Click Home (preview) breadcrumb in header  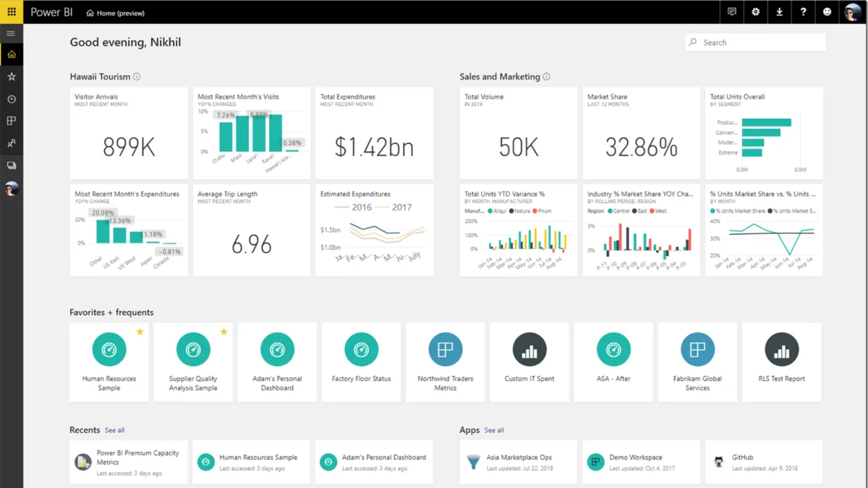point(114,12)
